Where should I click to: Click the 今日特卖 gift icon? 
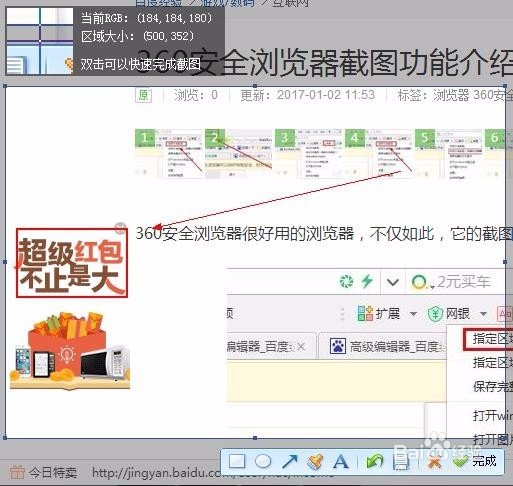[x=17, y=472]
